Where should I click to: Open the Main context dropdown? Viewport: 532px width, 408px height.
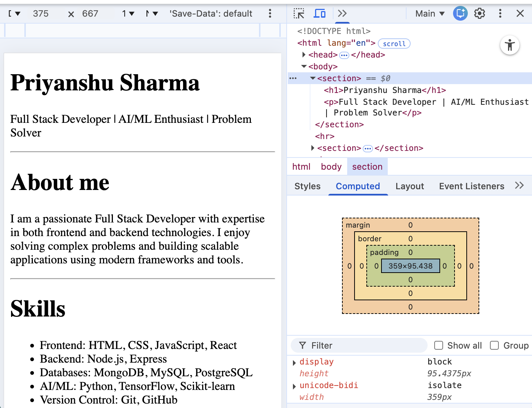pyautogui.click(x=430, y=14)
